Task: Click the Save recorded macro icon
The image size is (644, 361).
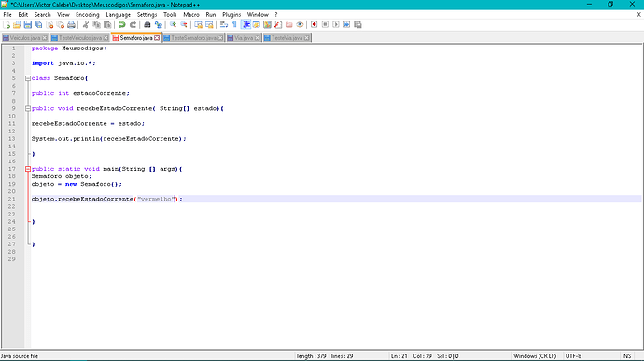Action: coord(357,24)
